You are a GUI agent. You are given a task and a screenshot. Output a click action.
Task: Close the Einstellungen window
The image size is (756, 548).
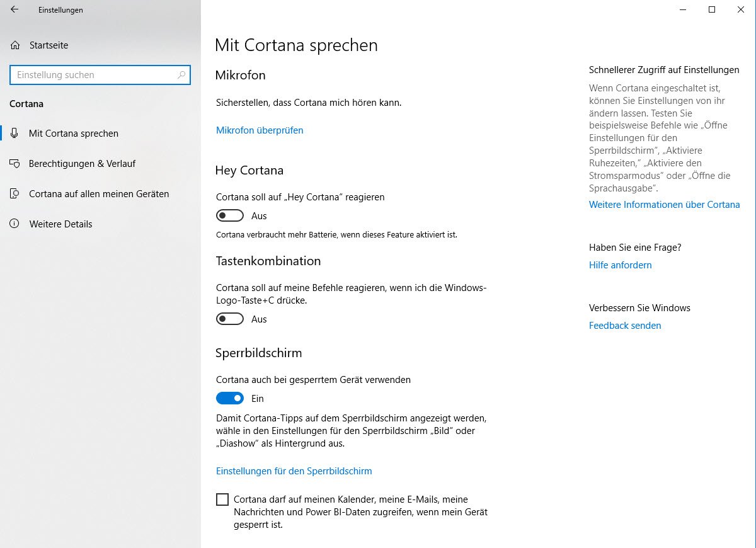coord(741,9)
